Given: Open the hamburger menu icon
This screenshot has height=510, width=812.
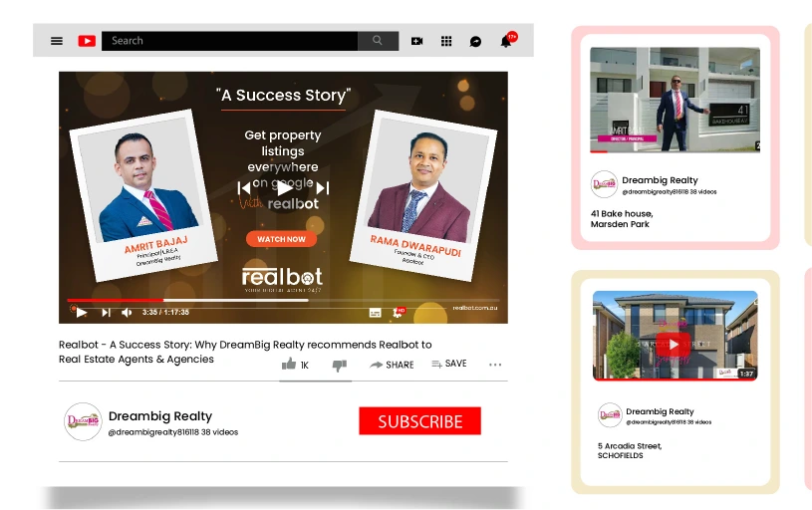Looking at the screenshot, I should point(57,41).
